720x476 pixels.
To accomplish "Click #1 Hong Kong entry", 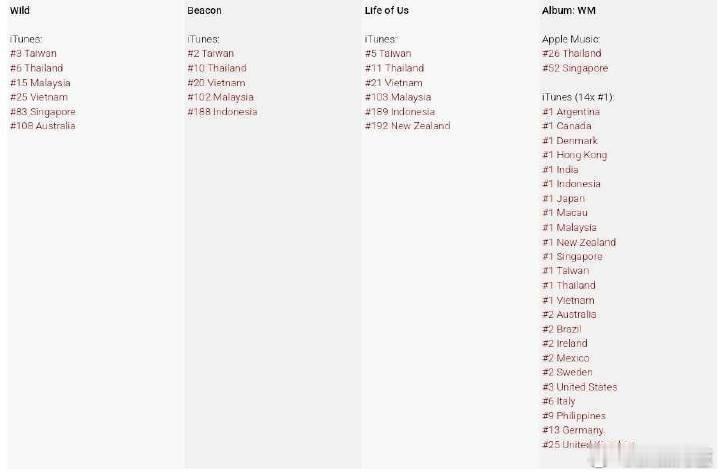I will click(x=574, y=155).
